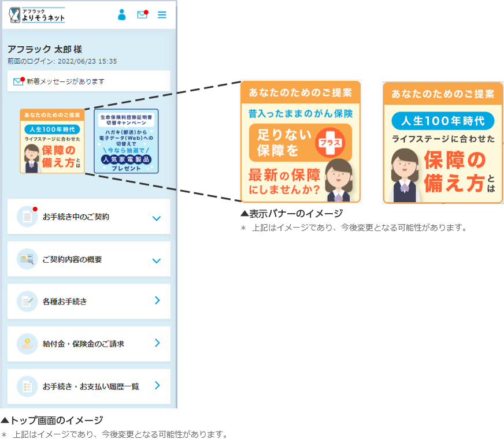Image resolution: width=504 pixels, height=439 pixels.
Task: Click the 給付金・保険金のご請求 hand icon
Action: (27, 344)
